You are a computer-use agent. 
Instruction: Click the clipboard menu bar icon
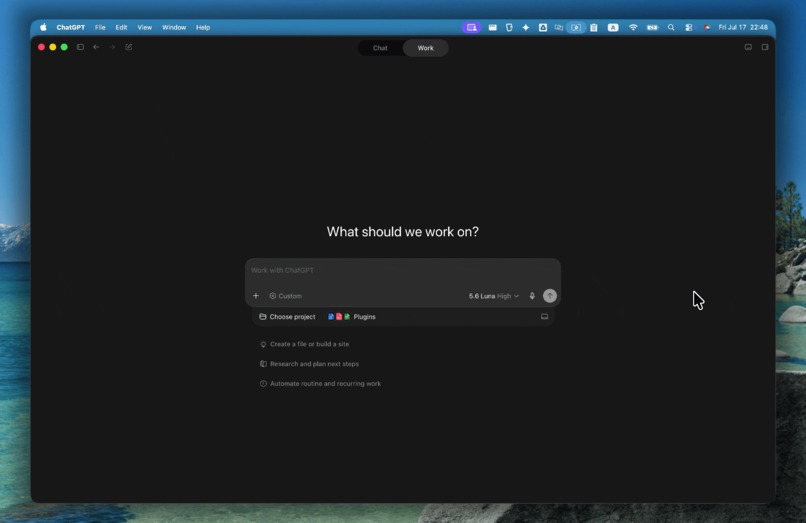click(594, 27)
